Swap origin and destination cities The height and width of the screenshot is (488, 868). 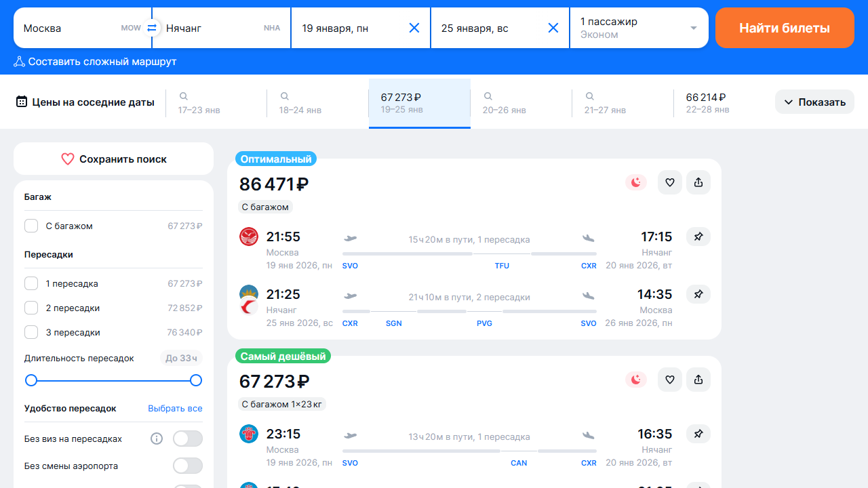click(152, 28)
